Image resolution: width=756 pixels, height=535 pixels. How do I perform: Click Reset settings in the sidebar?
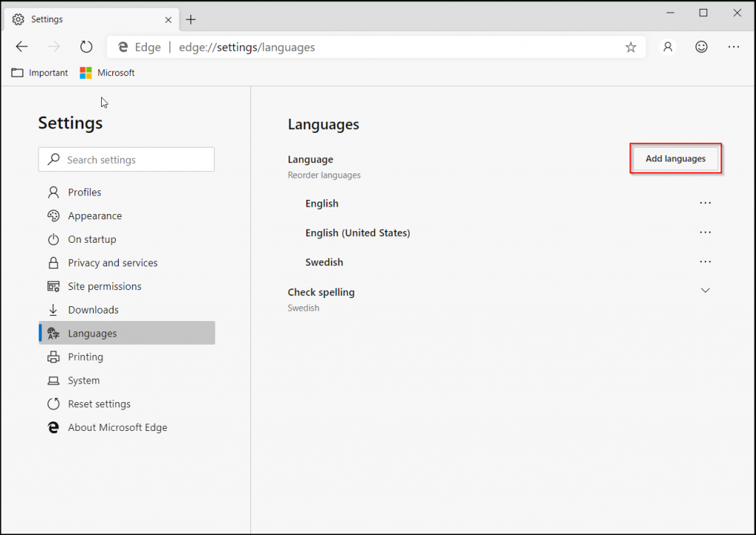[x=98, y=404]
